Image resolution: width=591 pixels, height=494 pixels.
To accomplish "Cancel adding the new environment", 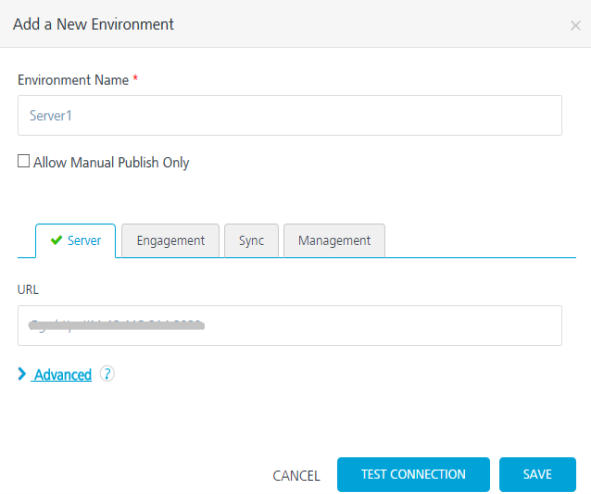I will pyautogui.click(x=296, y=476).
